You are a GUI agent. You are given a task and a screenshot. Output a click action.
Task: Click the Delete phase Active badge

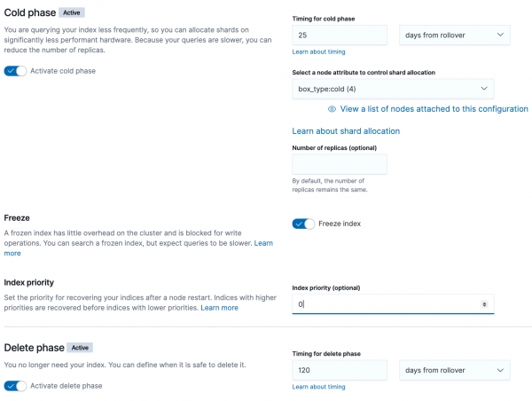(x=80, y=348)
